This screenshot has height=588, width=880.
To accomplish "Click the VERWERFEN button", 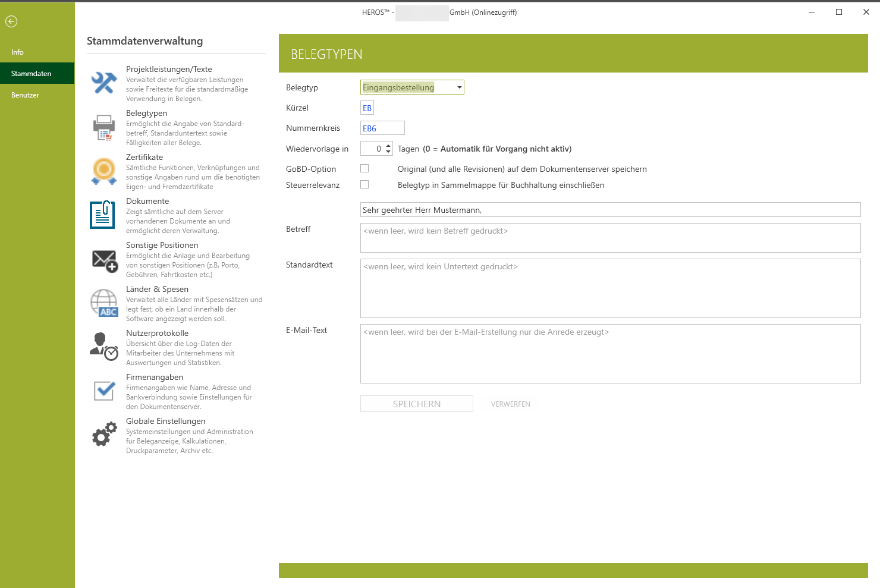I will (x=510, y=404).
